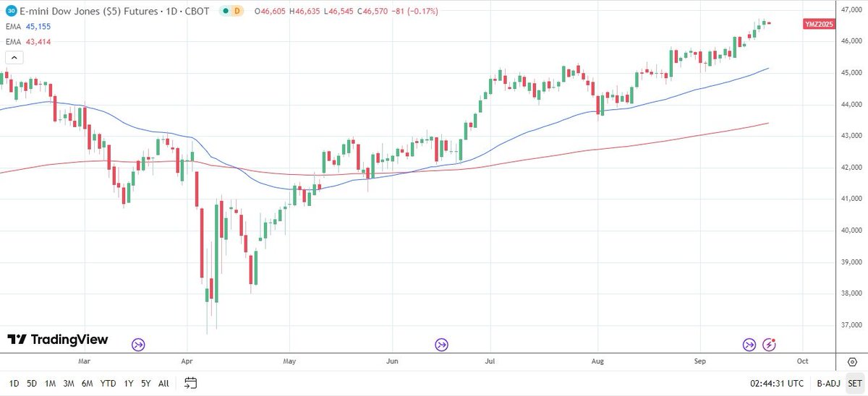Click the 39,000 price axis label
The image size is (868, 396).
click(851, 262)
